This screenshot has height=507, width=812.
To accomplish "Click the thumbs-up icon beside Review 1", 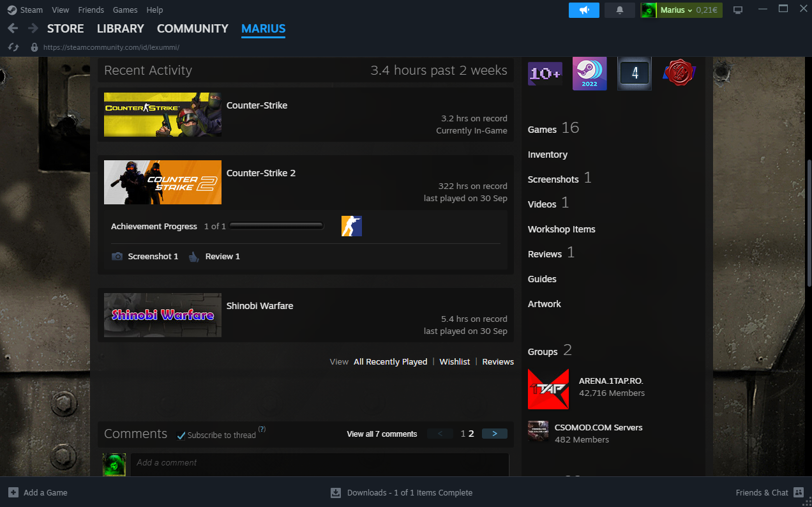I will (193, 257).
